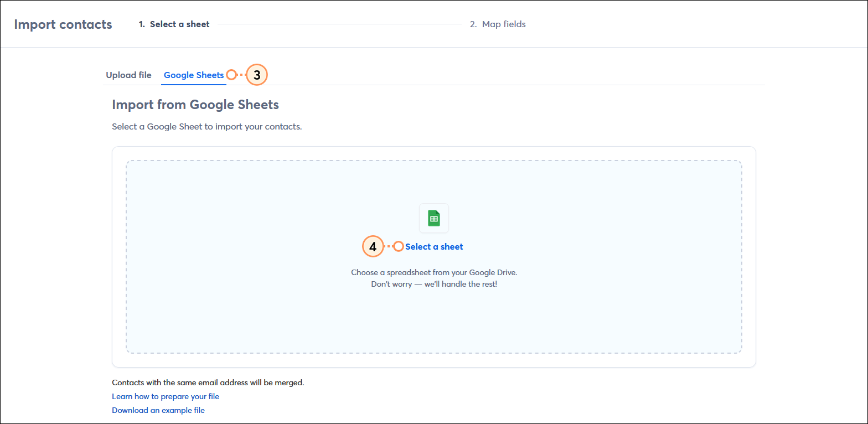Click text about merging same email contacts
This screenshot has height=424, width=868.
pyautogui.click(x=208, y=382)
